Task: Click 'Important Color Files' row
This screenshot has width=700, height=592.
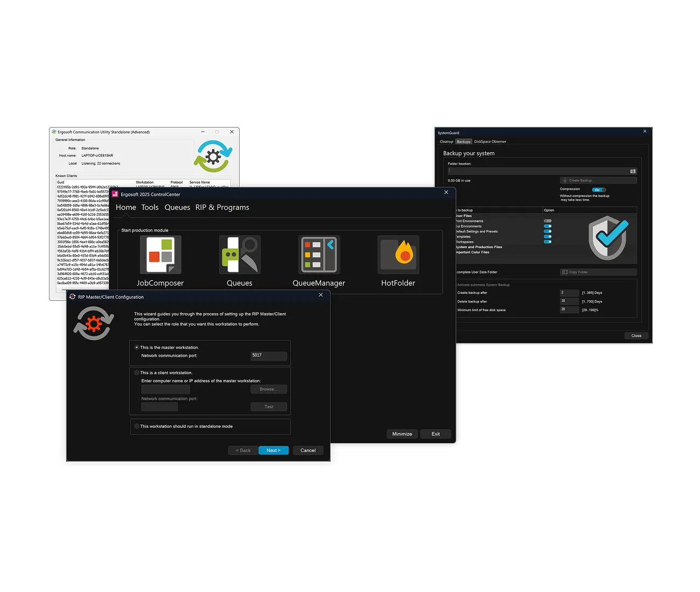Action: [x=473, y=252]
